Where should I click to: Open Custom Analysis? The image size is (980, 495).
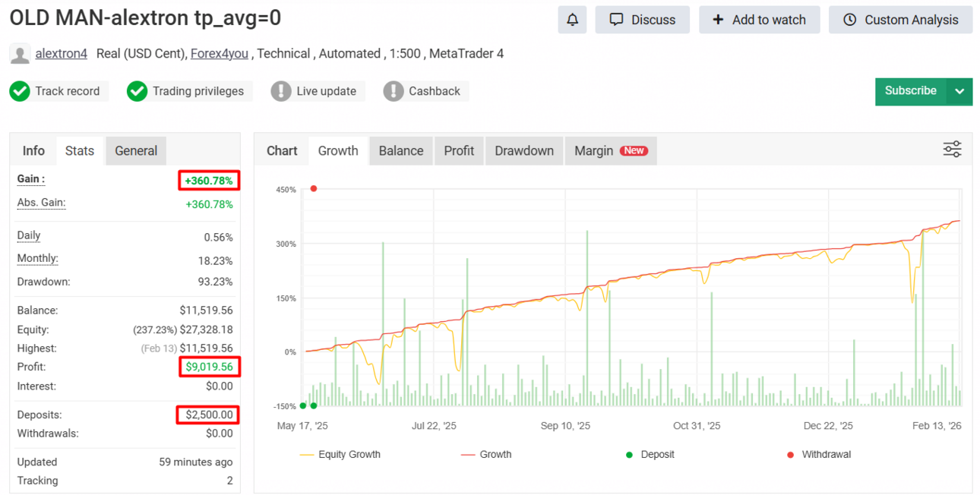pyautogui.click(x=901, y=20)
